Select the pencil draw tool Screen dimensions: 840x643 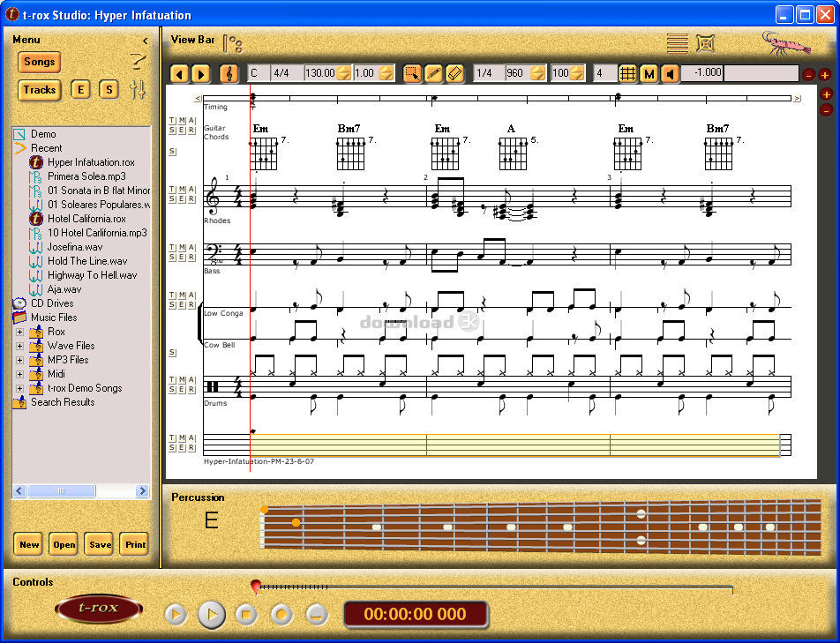[x=433, y=73]
